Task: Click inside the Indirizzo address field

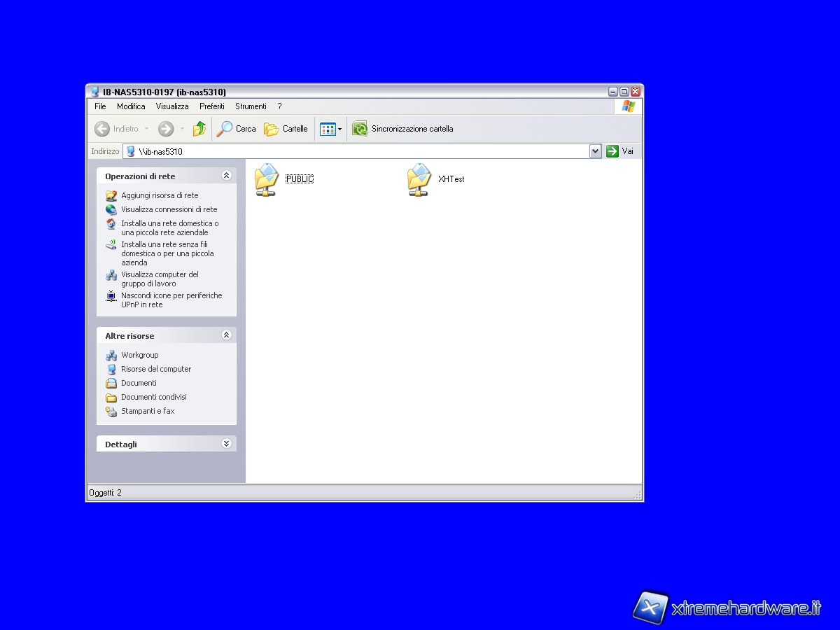Action: 350,151
